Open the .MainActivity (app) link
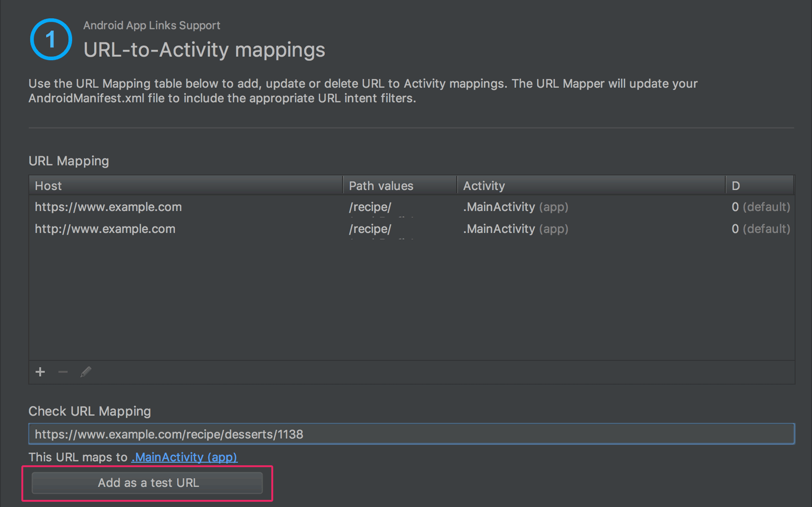The width and height of the screenshot is (812, 507). tap(184, 457)
